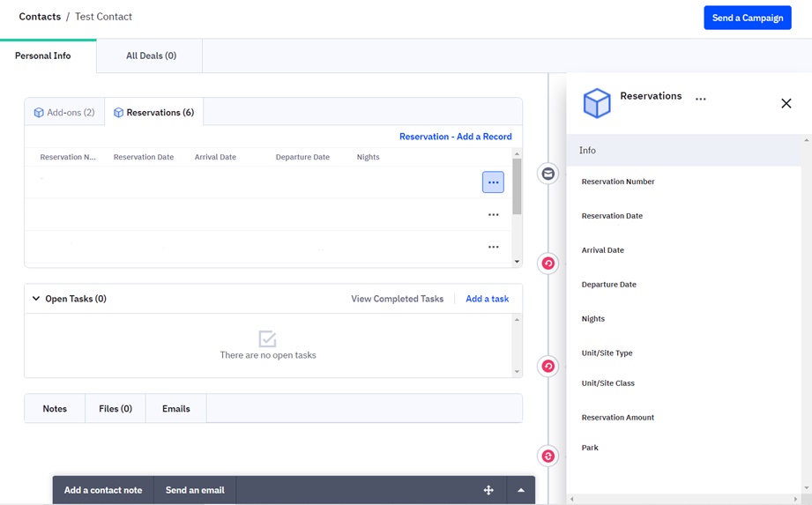The height and width of the screenshot is (505, 812).
Task: Click the Arrival Date column header
Action: 215,157
